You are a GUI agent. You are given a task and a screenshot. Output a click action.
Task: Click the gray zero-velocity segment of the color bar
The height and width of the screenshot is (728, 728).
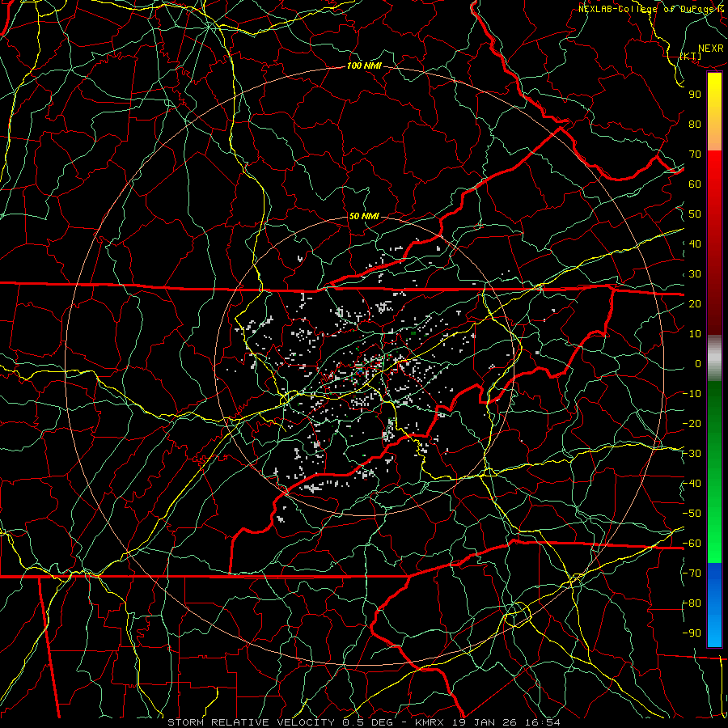(714, 358)
